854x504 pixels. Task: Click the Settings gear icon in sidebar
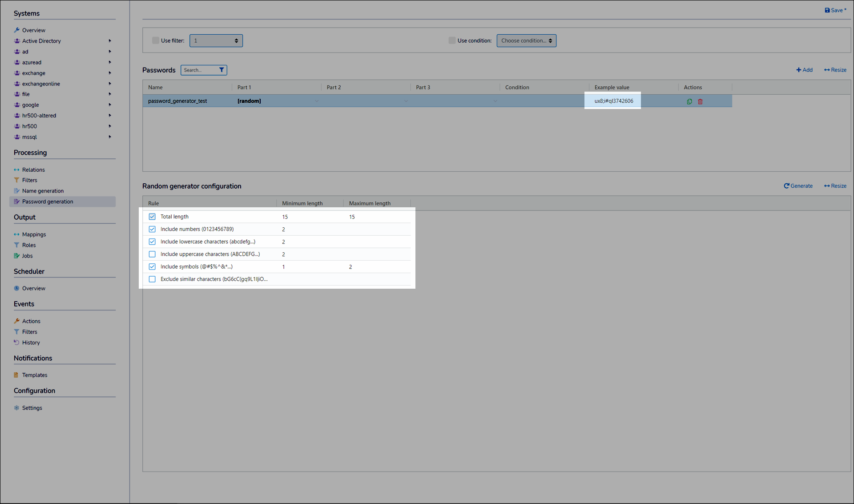(x=16, y=408)
